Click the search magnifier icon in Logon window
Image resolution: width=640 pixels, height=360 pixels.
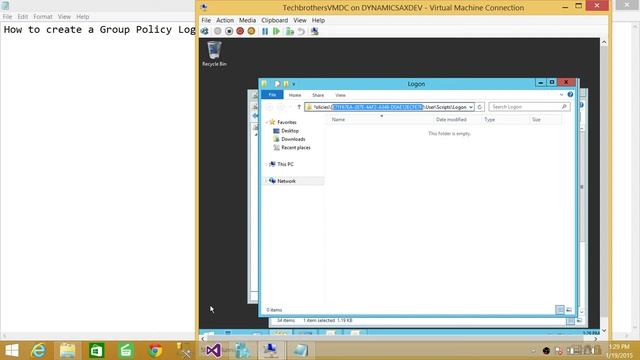click(564, 107)
